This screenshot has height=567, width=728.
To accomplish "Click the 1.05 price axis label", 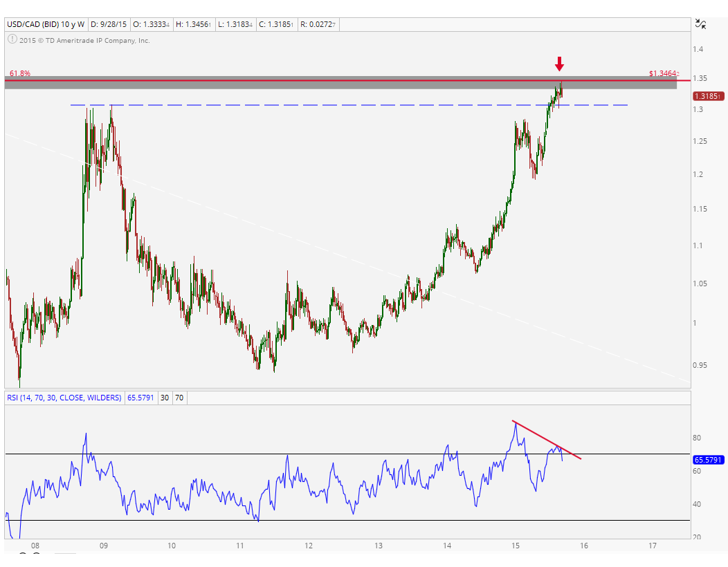I will [700, 283].
